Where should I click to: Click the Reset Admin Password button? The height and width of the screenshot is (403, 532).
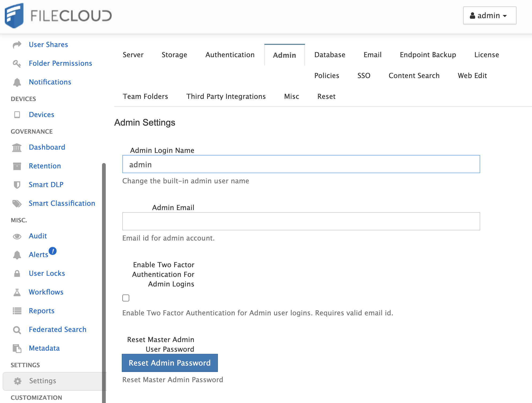point(170,363)
